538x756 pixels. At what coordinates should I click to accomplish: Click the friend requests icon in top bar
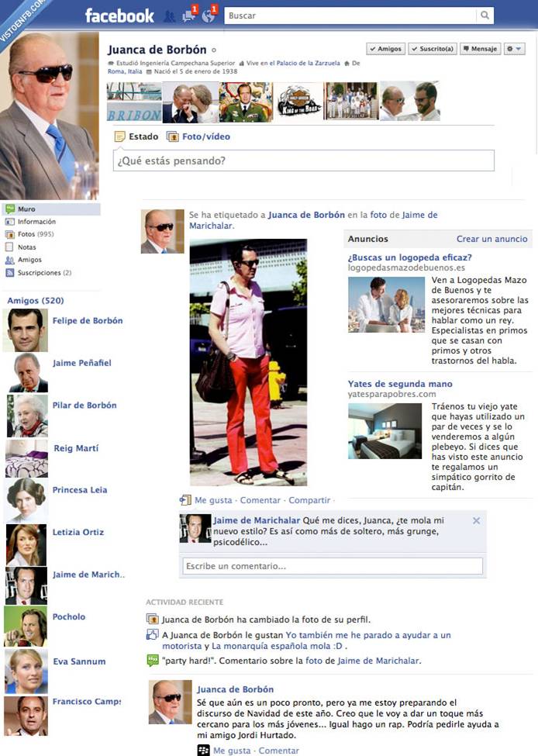tap(169, 16)
